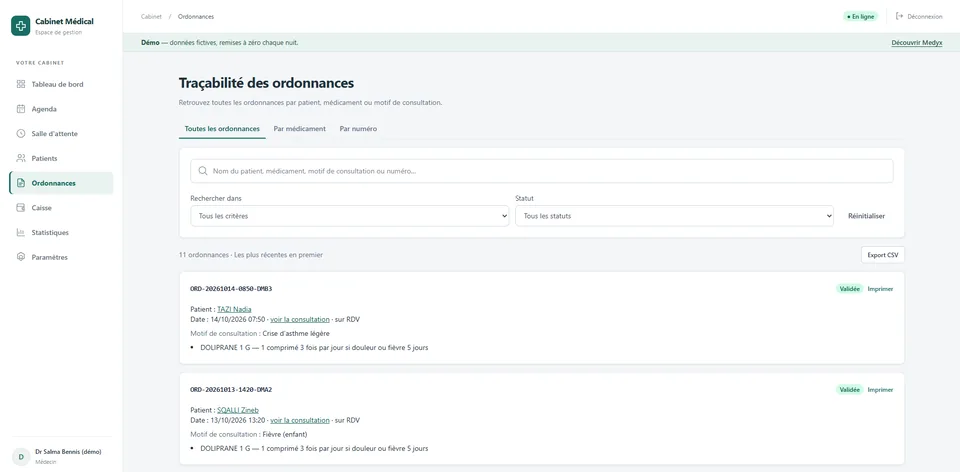The width and height of the screenshot is (960, 472).
Task: Switch to Par médicament tab
Action: pyautogui.click(x=299, y=129)
